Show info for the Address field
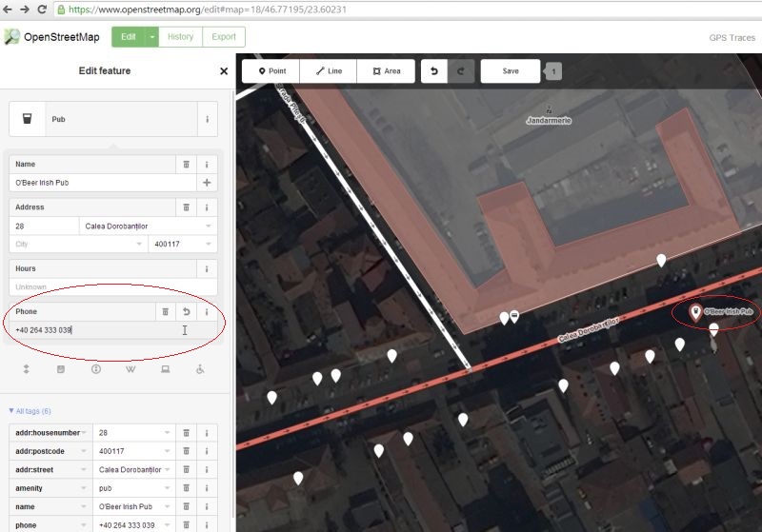This screenshot has height=532, width=762. tap(207, 207)
